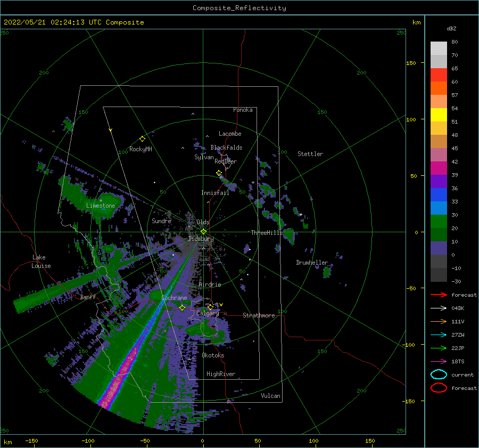Click the white 04DK arrow icon

tap(439, 308)
